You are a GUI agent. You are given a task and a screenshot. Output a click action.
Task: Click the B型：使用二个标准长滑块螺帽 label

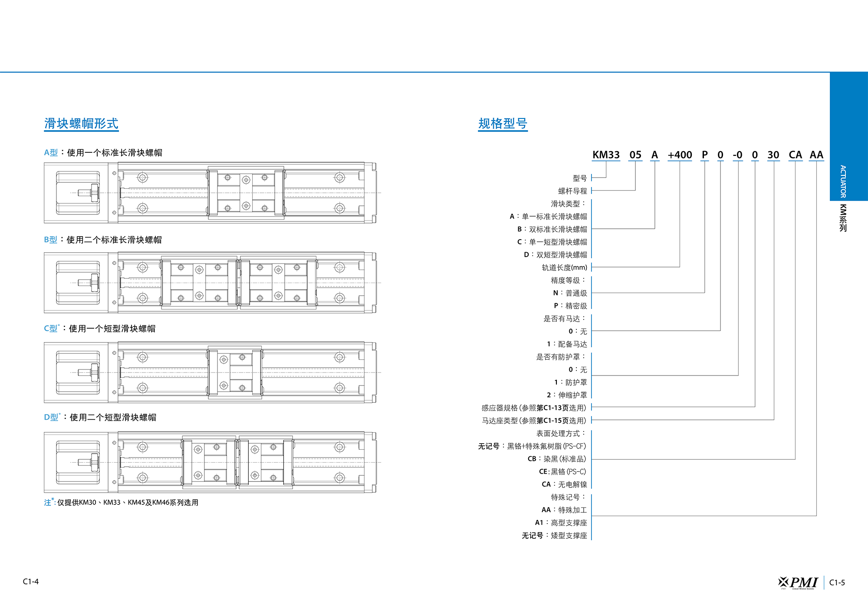coord(103,240)
